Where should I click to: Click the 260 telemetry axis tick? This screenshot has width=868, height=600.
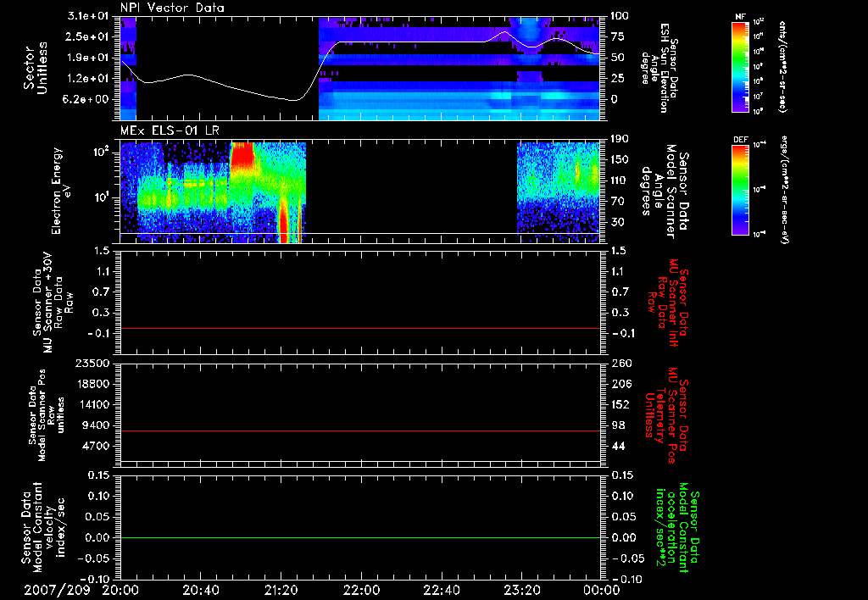pyautogui.click(x=620, y=364)
